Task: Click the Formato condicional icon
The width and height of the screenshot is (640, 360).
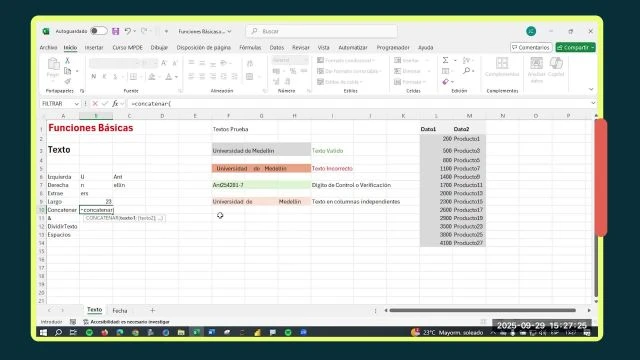Action: (x=320, y=60)
